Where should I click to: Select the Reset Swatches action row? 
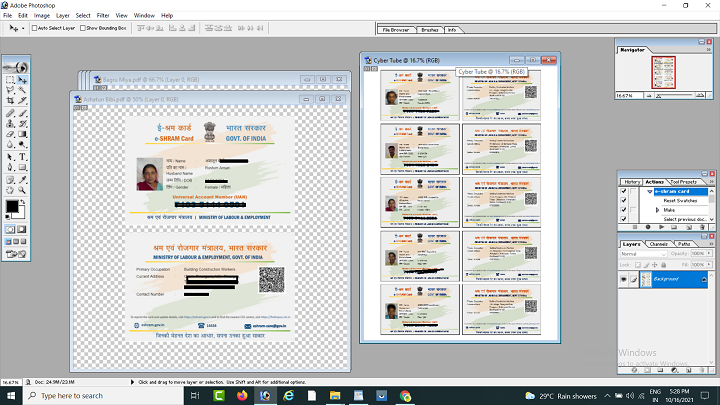coord(681,201)
